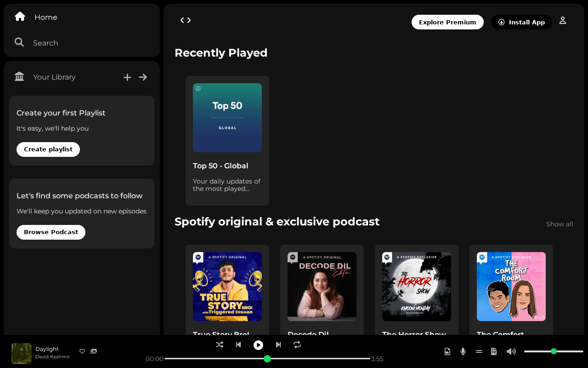This screenshot has height=368, width=588.
Task: Click the "Create your first Playlist" text
Action: (x=61, y=113)
